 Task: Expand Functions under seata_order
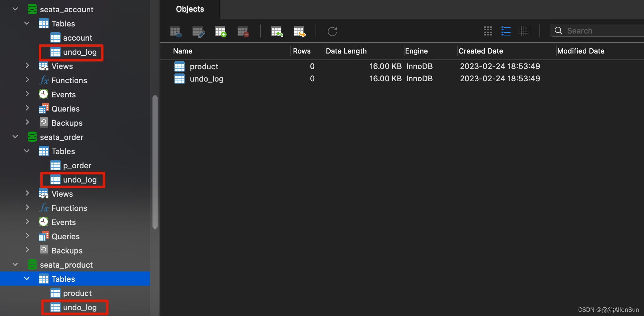coord(27,207)
